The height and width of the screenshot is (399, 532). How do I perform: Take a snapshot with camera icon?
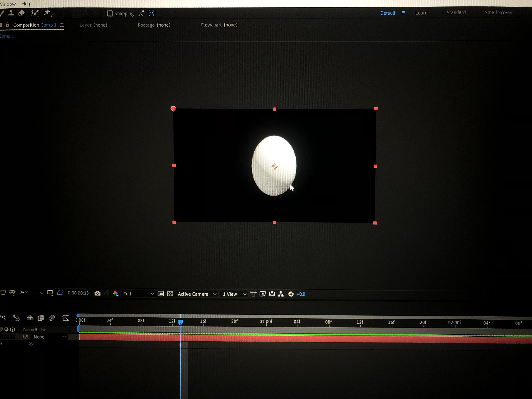tap(97, 293)
